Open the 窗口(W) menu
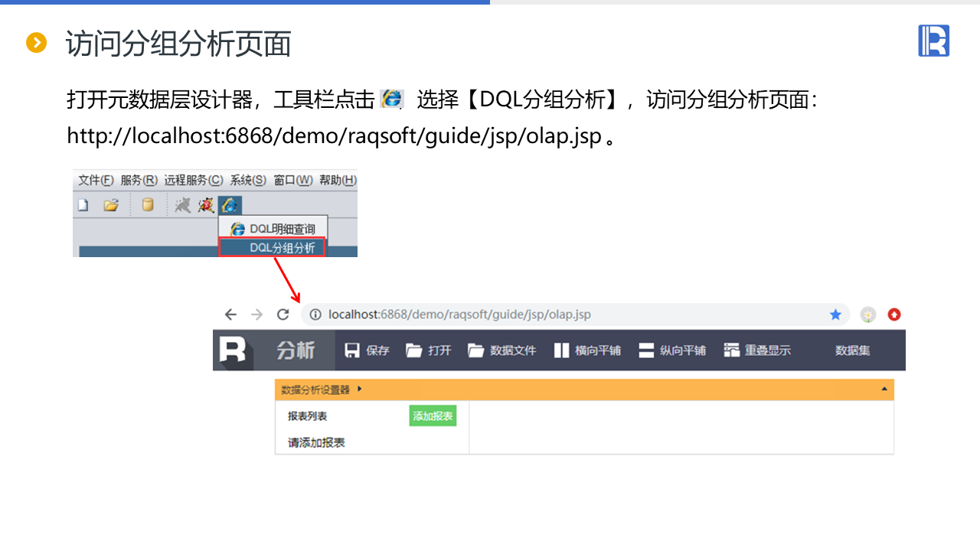980x551 pixels. coord(293,181)
